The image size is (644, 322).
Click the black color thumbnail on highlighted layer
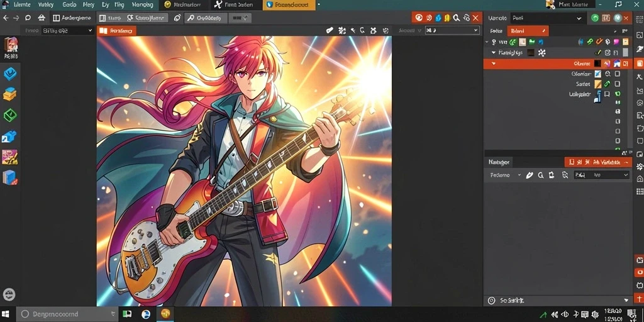coord(598,64)
